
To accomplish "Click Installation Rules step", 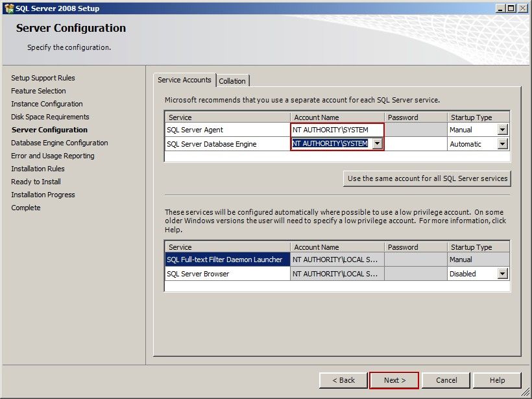I will click(38, 168).
